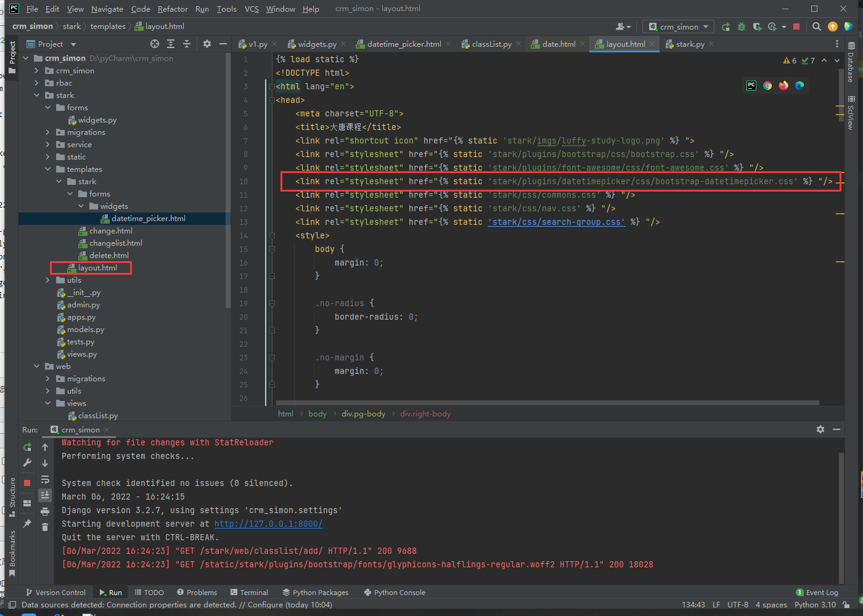863x616 pixels.
Task: Toggle the Bookmarks tool window
Action: [x=12, y=554]
